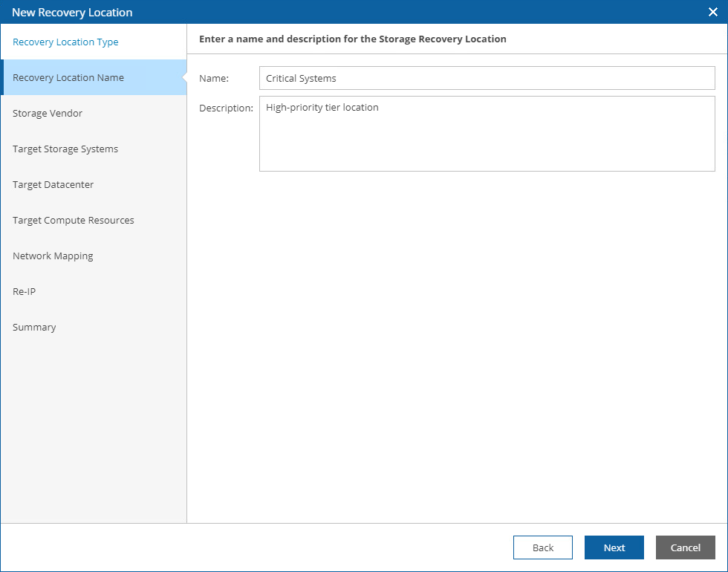The width and height of the screenshot is (728, 572).
Task: Jump to Target Storage Systems step
Action: (x=65, y=149)
